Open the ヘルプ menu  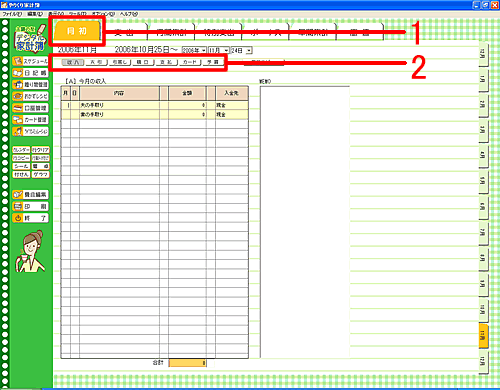(x=129, y=14)
